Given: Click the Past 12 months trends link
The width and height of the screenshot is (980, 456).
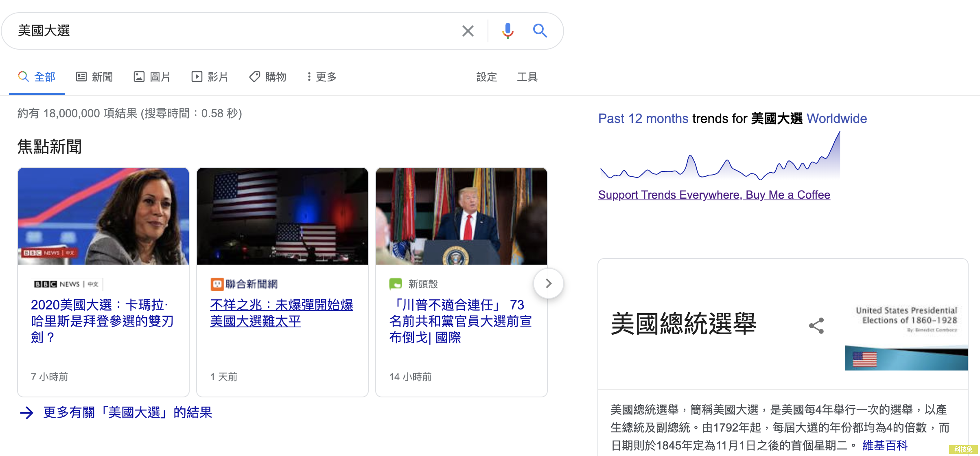Looking at the screenshot, I should point(643,118).
